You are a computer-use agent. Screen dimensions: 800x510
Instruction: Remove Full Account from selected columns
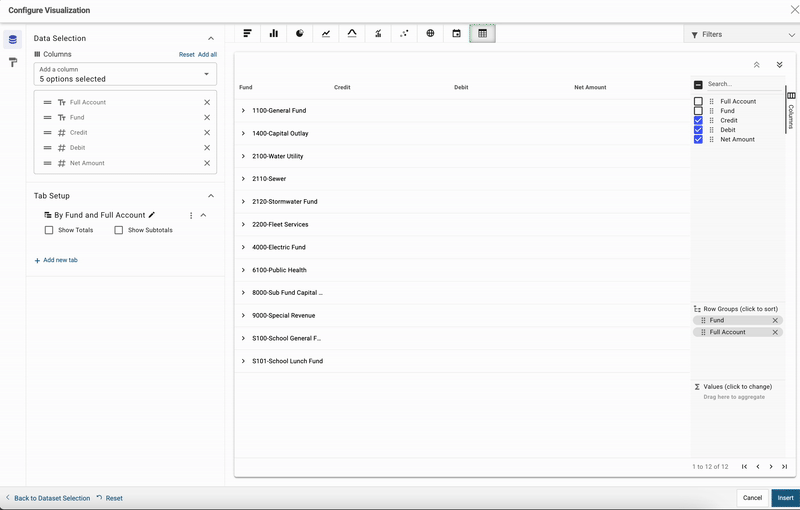point(207,103)
